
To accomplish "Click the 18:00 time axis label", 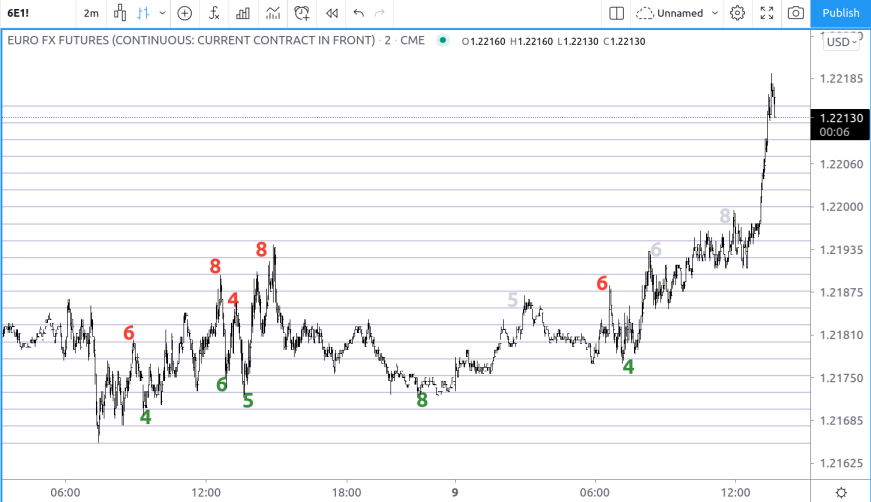I will pyautogui.click(x=346, y=493).
